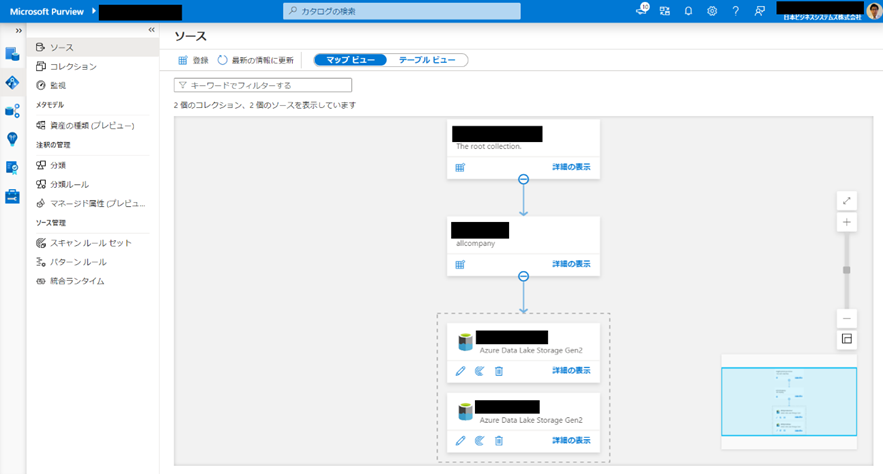Select ソース in the side menu

92,47
